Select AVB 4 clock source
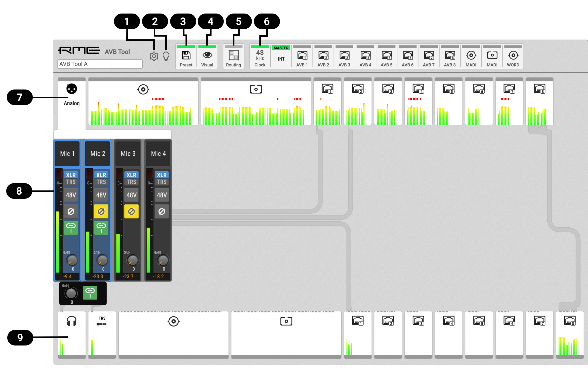Image resolution: width=588 pixels, height=384 pixels. click(x=365, y=56)
